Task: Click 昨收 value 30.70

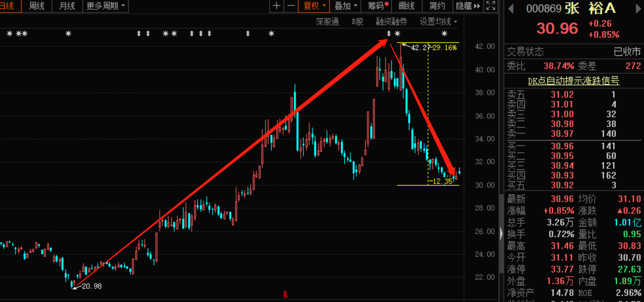Action: [629, 258]
